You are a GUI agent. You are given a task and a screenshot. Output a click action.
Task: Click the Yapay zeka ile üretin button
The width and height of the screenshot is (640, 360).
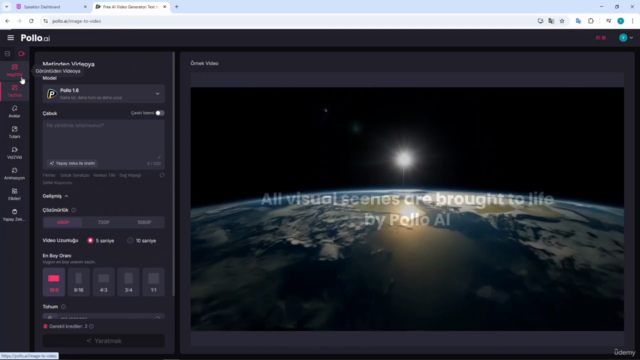coord(72,163)
